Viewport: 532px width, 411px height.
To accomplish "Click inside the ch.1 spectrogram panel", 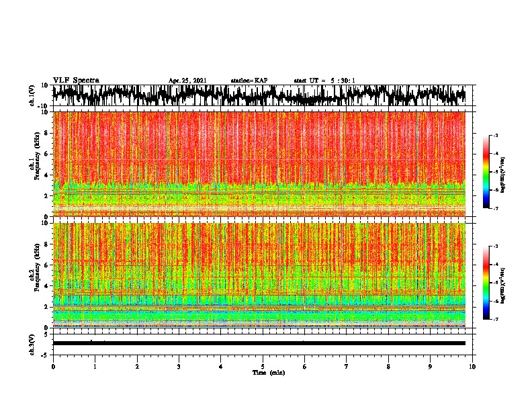I will pyautogui.click(x=259, y=164).
